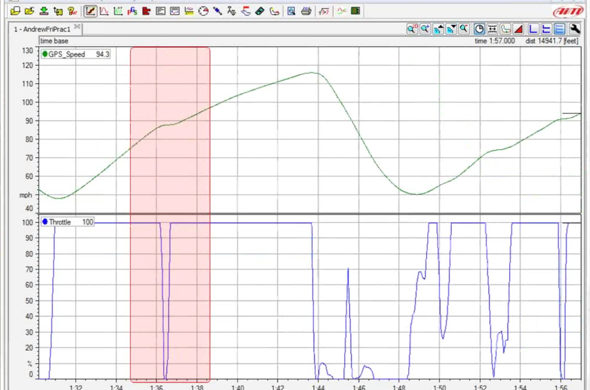Viewport: 590px width, 390px height.
Task: Switch to the 1 - AndrewFriPrac1 tab
Action: [42, 29]
